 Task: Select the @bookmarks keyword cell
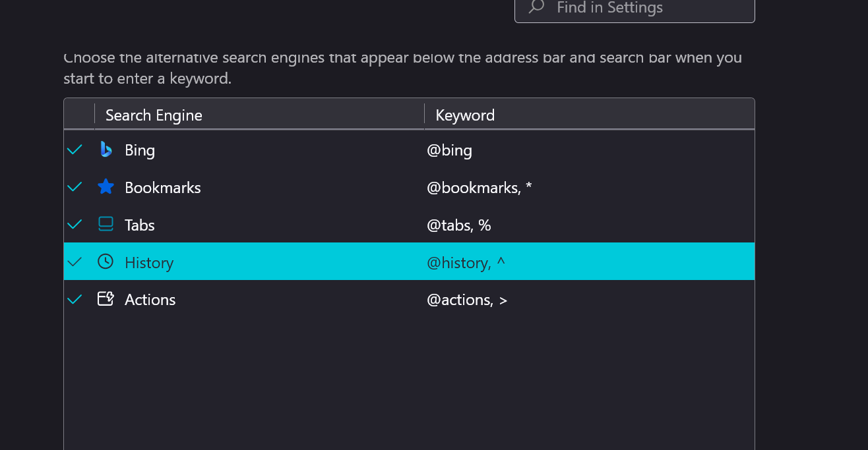(x=479, y=188)
